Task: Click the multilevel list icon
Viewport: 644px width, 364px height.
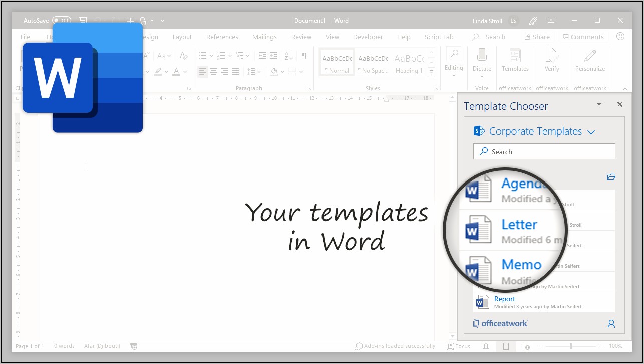Action: coord(240,56)
